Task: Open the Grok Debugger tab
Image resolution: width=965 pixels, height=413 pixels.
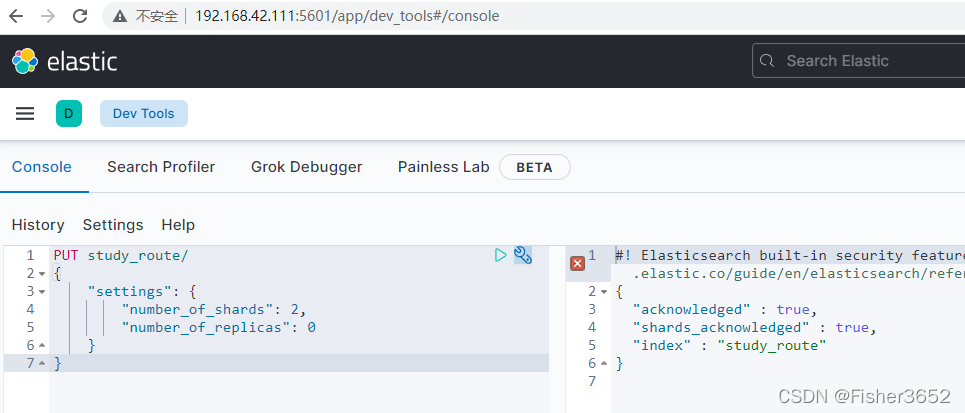Action: coord(306,167)
